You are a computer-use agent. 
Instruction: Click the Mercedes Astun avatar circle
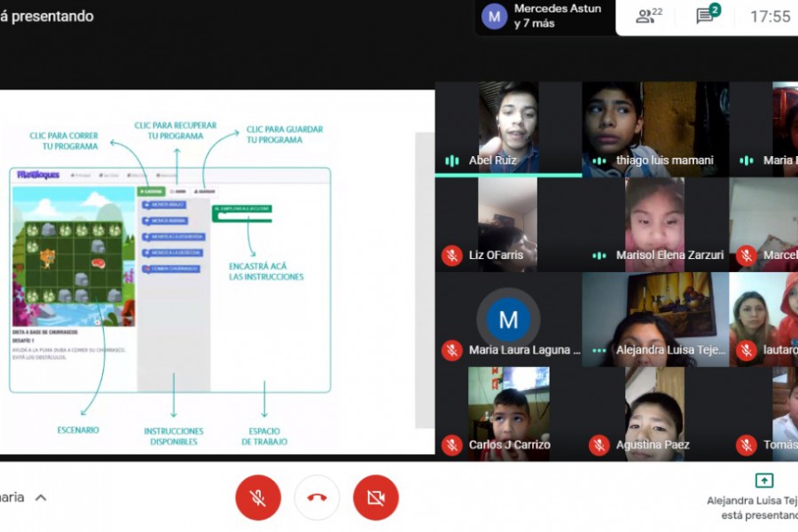[x=494, y=16]
